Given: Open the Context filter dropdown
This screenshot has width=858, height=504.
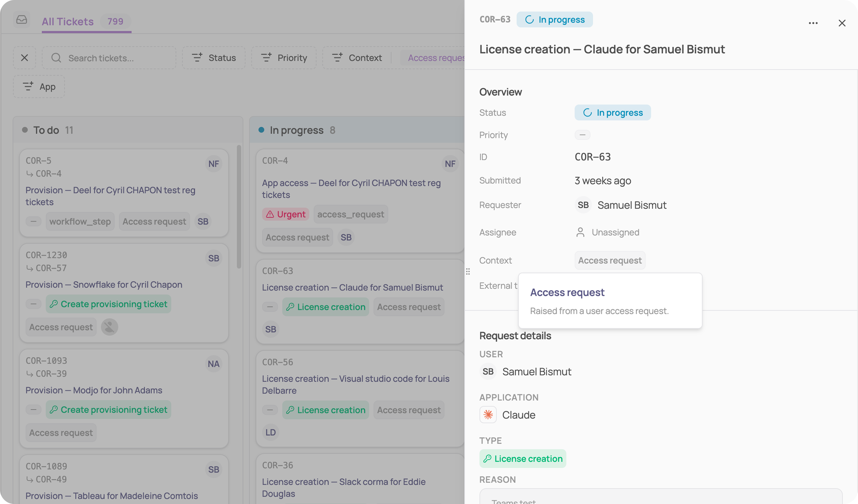Looking at the screenshot, I should point(357,58).
